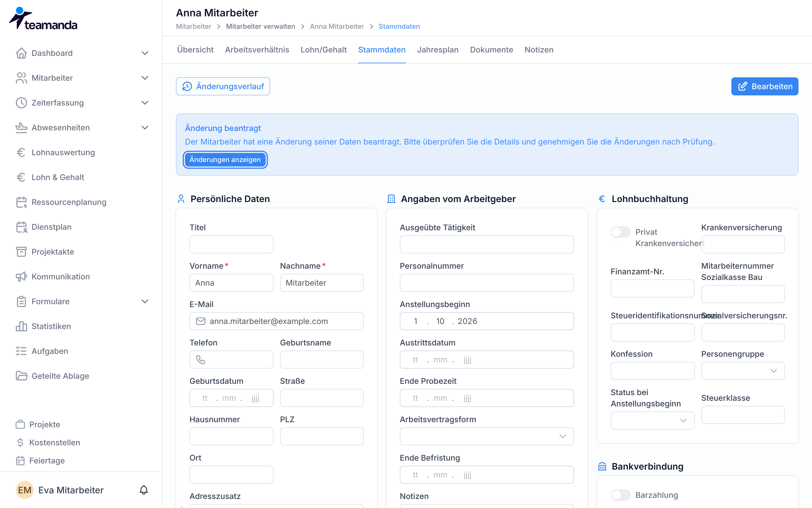This screenshot has width=812, height=508.
Task: Open the Personengruppe dropdown
Action: point(743,371)
